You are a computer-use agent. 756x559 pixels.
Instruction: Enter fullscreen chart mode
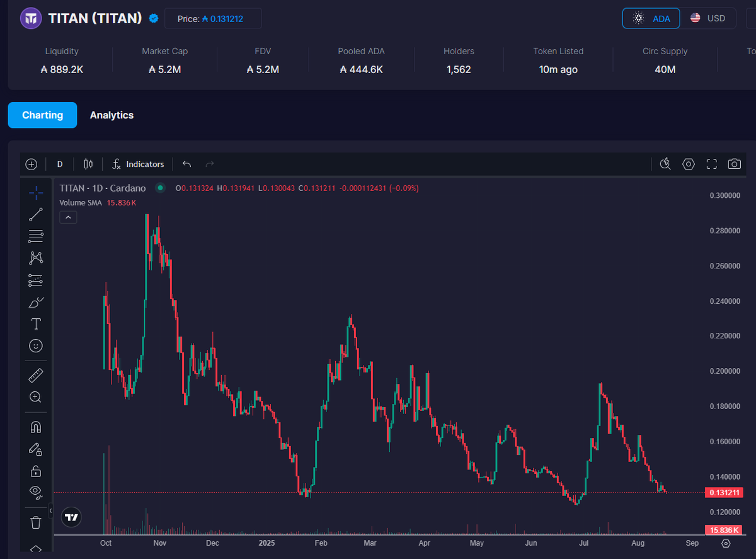coord(712,164)
